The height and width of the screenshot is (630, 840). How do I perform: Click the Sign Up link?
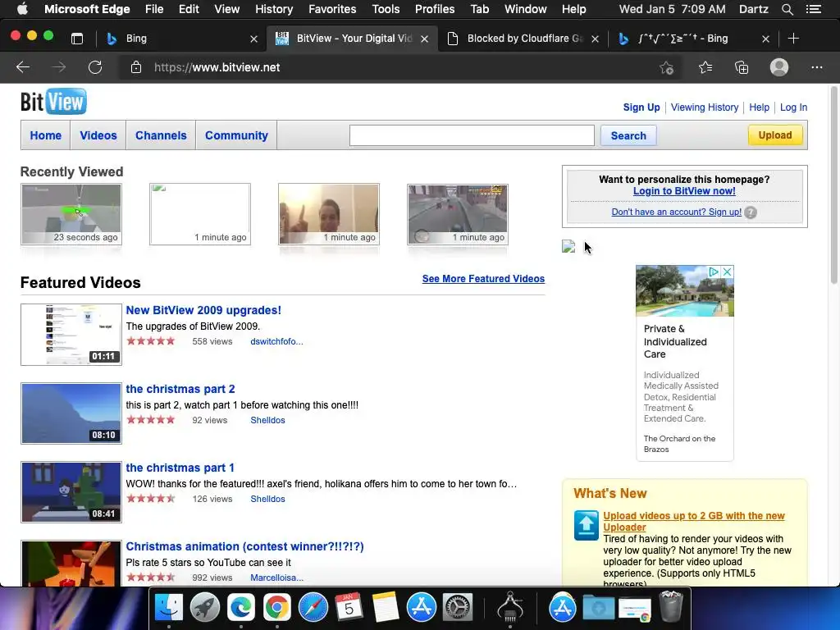641,107
